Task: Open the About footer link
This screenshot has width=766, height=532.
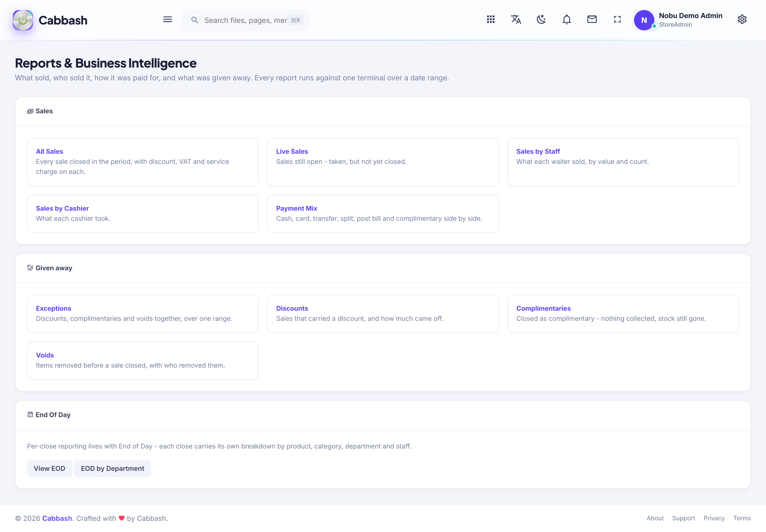Action: click(x=655, y=518)
